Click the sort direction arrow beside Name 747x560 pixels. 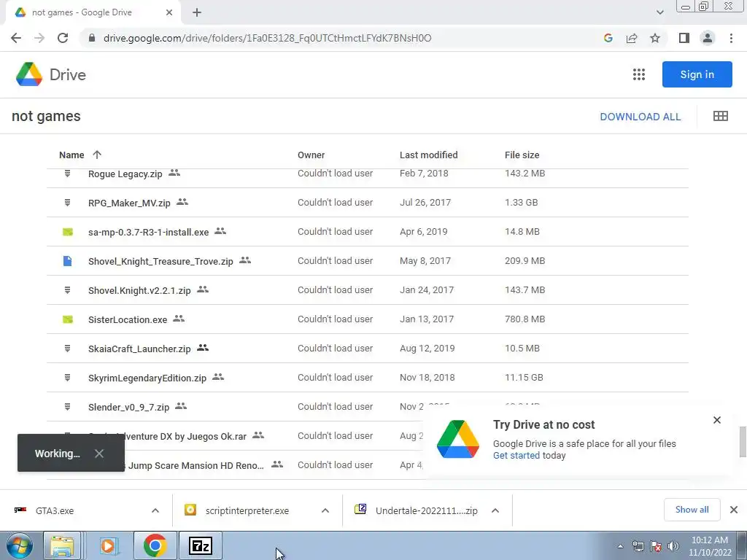pos(97,155)
